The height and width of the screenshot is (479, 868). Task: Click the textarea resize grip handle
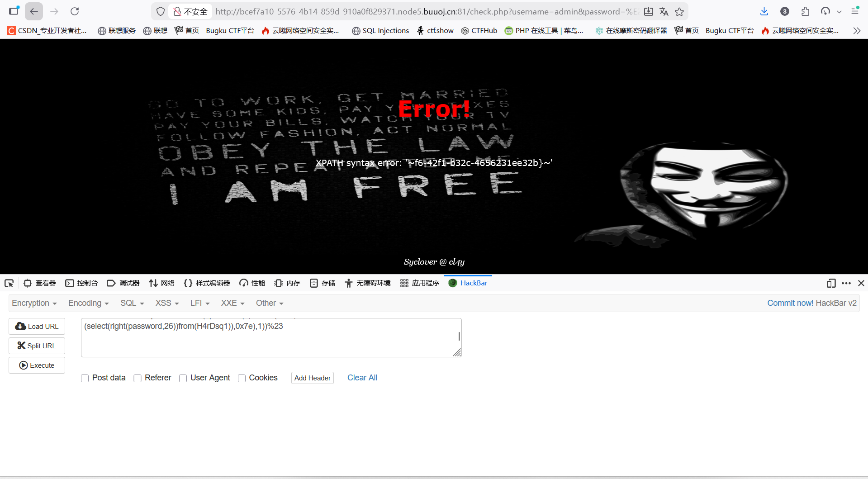click(x=457, y=352)
